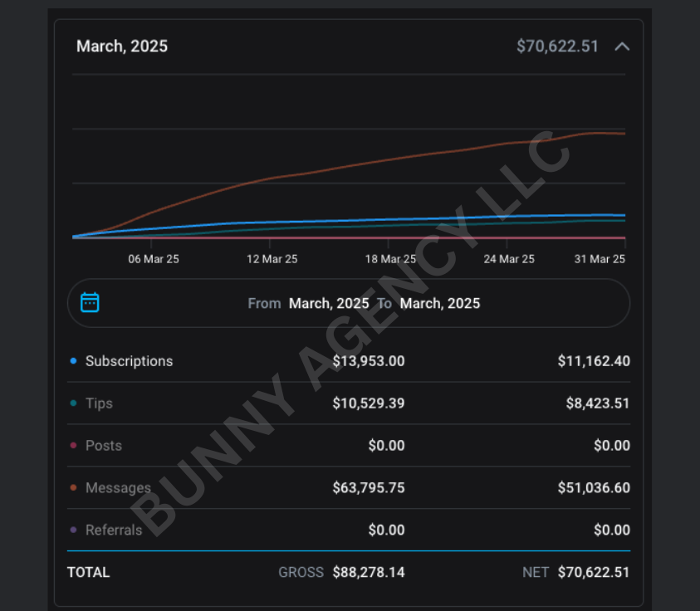Click the GROSS total $88,278.14
This screenshot has height=611, width=700.
369,573
